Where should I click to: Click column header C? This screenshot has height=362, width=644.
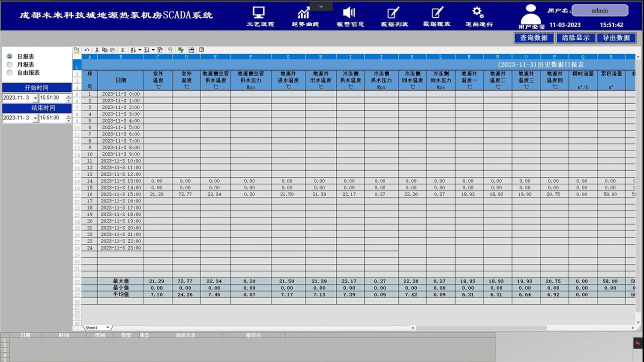tap(158, 57)
